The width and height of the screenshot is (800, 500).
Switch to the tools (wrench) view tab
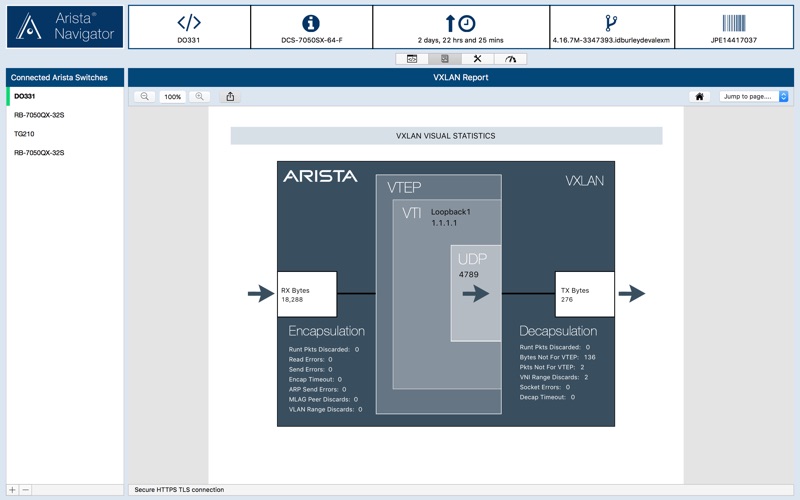point(477,59)
